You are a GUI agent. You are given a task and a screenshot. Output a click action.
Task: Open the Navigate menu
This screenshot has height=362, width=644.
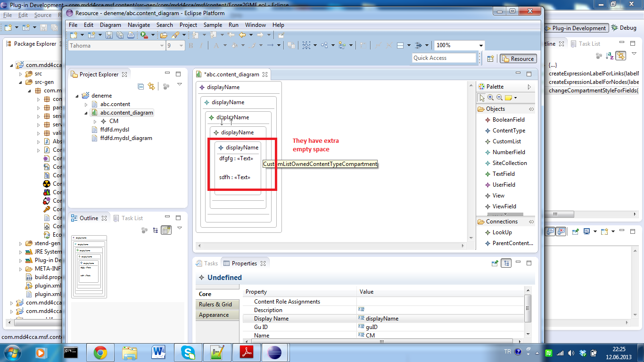139,25
